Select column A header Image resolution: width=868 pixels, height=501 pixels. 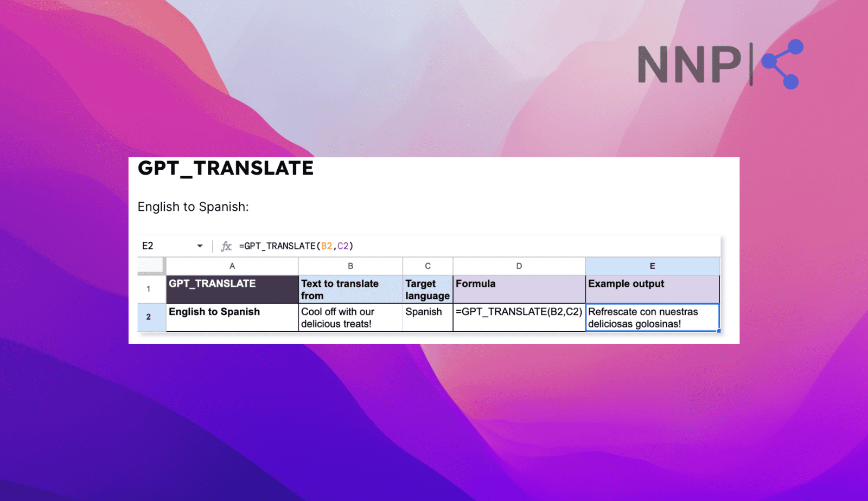point(232,266)
